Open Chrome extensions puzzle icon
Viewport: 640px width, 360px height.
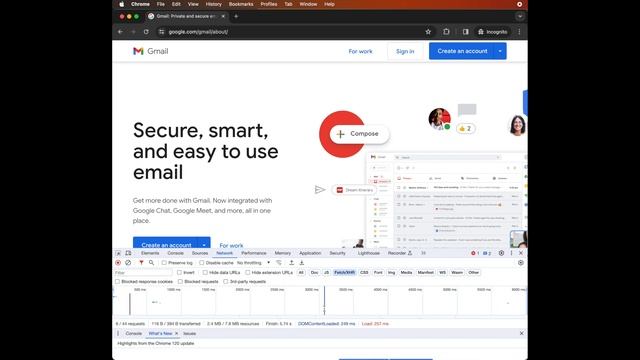pos(446,32)
